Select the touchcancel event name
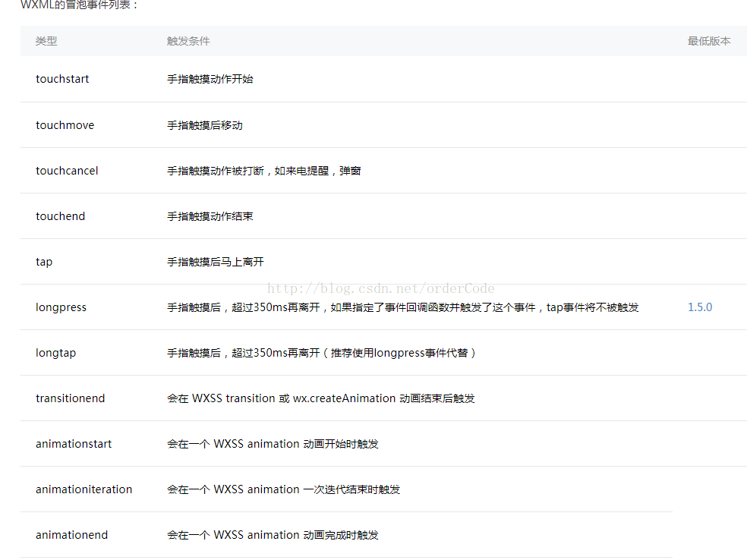 point(67,171)
